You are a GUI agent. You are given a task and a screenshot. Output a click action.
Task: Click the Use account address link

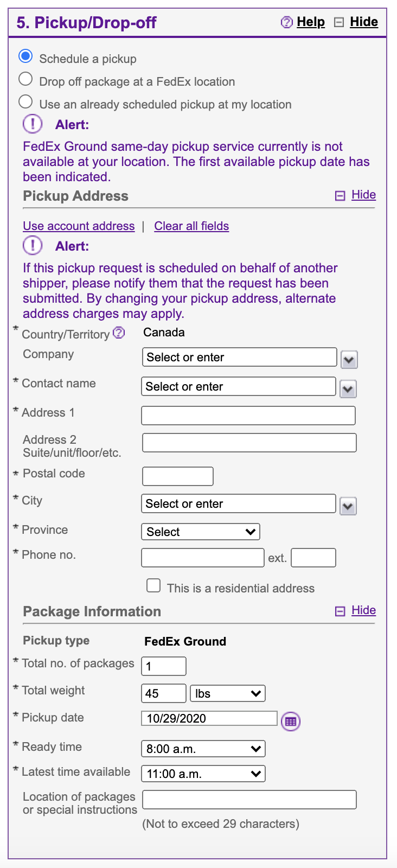tap(79, 226)
